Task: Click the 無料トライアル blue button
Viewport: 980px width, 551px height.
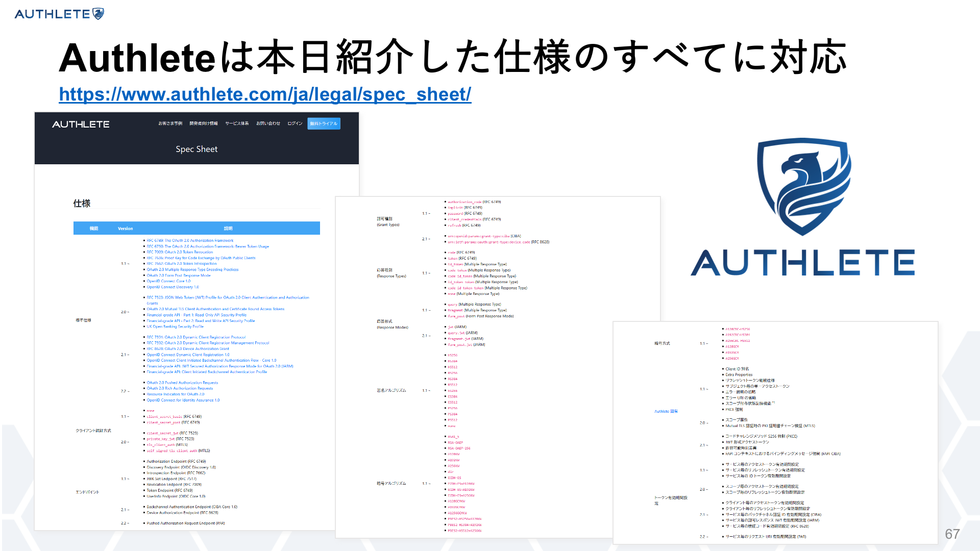Action: pos(324,123)
